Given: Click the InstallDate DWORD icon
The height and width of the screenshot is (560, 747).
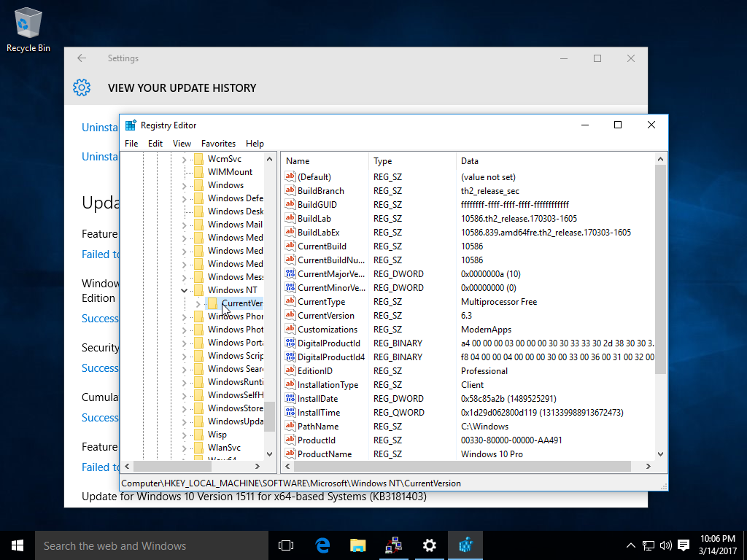Looking at the screenshot, I should pyautogui.click(x=290, y=399).
